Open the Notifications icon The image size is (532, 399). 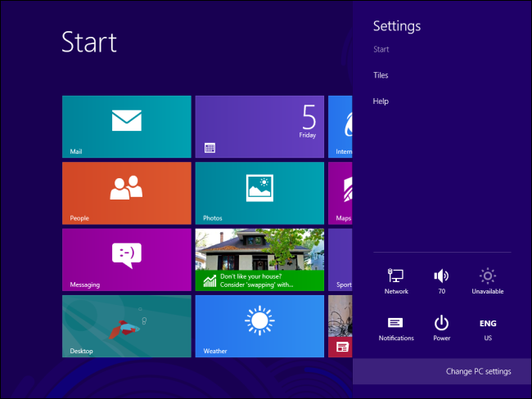point(396,328)
